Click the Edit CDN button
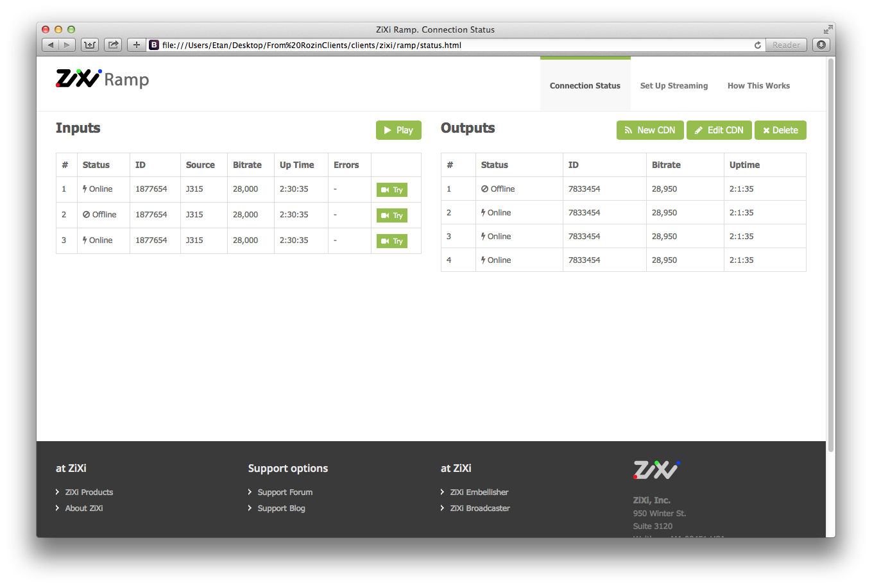 (x=719, y=130)
